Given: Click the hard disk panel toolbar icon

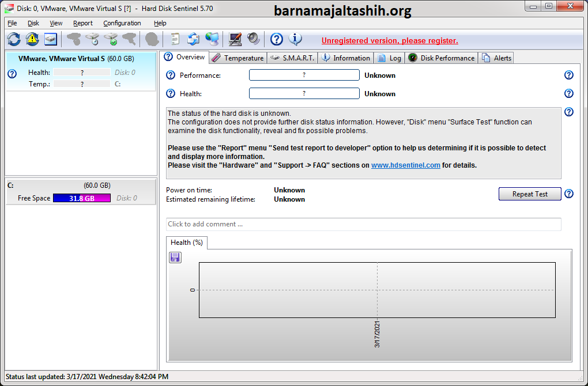Looking at the screenshot, I should 51,39.
